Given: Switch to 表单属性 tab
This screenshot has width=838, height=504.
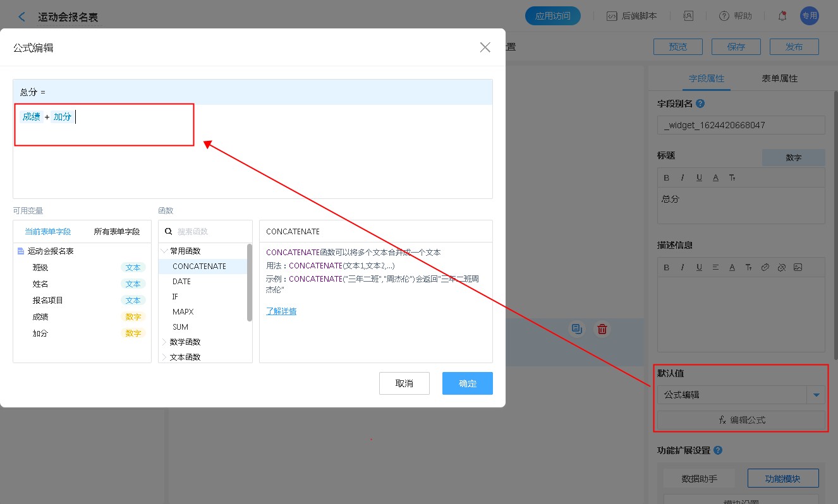Looking at the screenshot, I should [779, 79].
